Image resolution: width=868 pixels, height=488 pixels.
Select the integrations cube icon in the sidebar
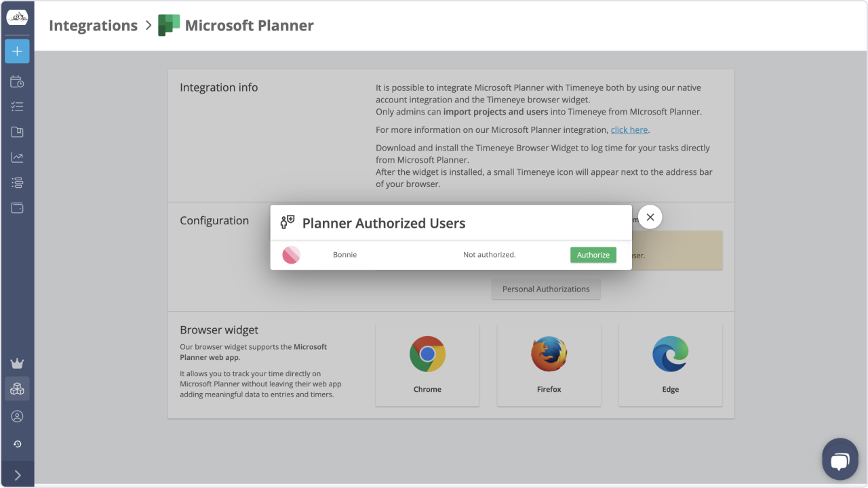[17, 388]
